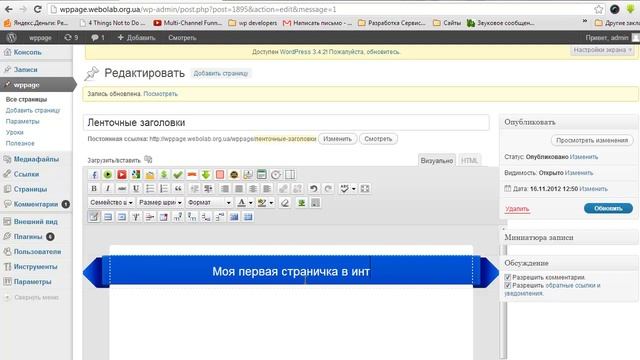This screenshot has width=640, height=360.
Task: Click the Смотреть button beside permalink
Action: 378,139
